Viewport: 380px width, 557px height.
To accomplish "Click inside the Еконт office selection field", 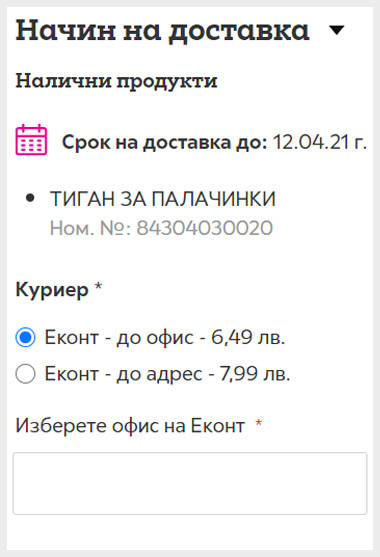I will coord(190,483).
